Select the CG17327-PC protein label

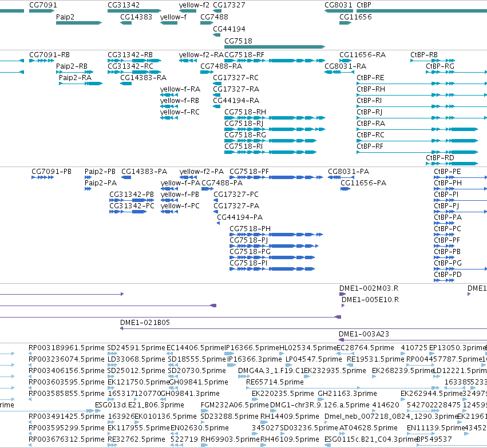(236, 195)
